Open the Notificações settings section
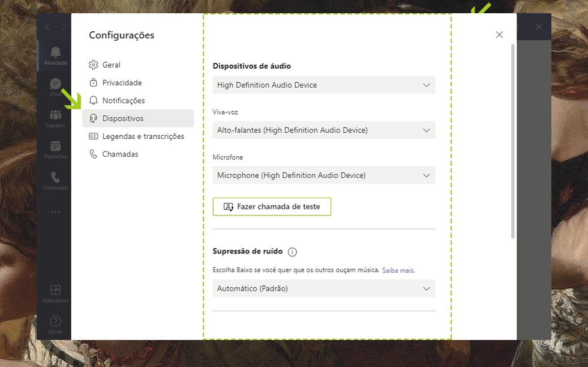This screenshot has height=367, width=588. coord(123,100)
